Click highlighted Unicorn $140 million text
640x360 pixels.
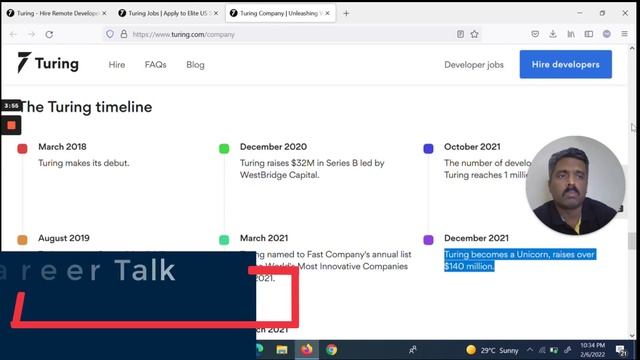click(x=520, y=260)
